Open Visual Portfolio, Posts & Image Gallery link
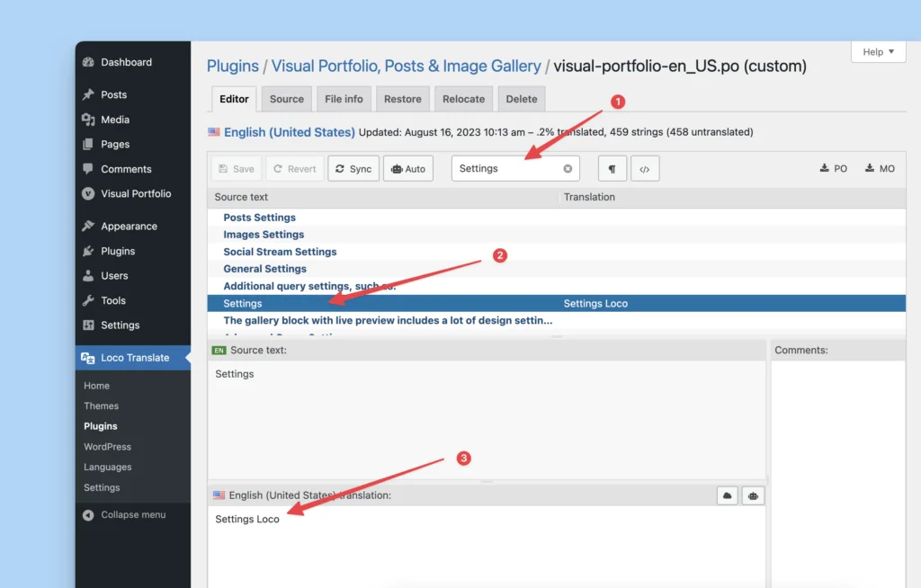Image resolution: width=921 pixels, height=588 pixels. 406,66
